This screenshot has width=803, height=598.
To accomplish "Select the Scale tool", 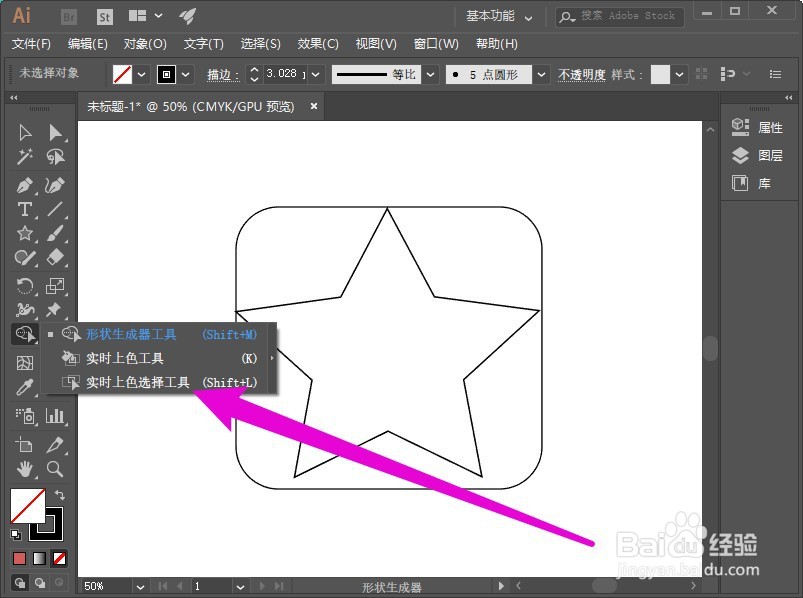I will click(55, 286).
